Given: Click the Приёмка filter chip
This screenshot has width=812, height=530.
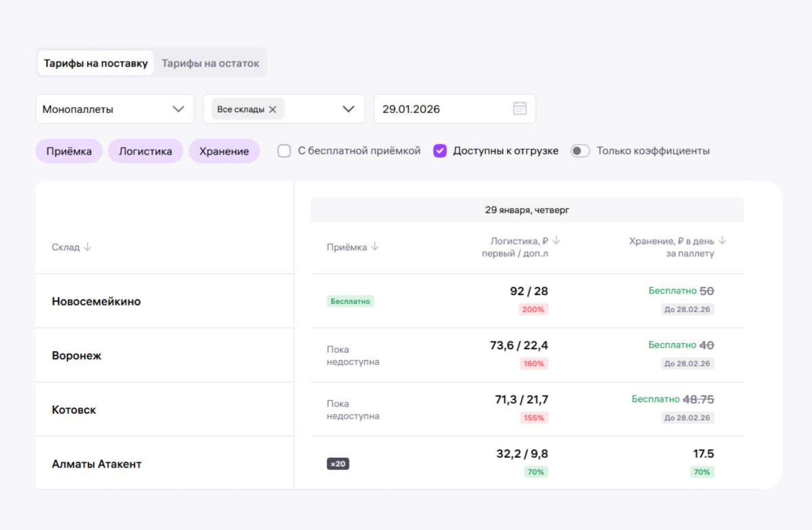Looking at the screenshot, I should point(69,151).
